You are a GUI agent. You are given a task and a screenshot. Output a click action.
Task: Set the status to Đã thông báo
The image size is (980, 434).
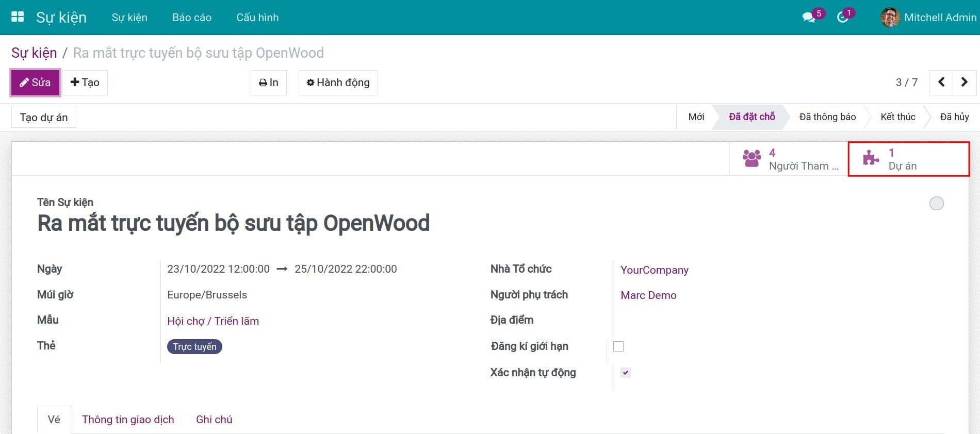827,117
